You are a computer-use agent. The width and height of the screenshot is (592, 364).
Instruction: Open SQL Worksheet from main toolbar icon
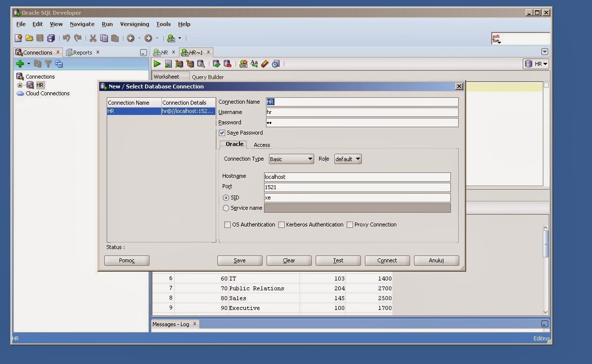tap(171, 38)
